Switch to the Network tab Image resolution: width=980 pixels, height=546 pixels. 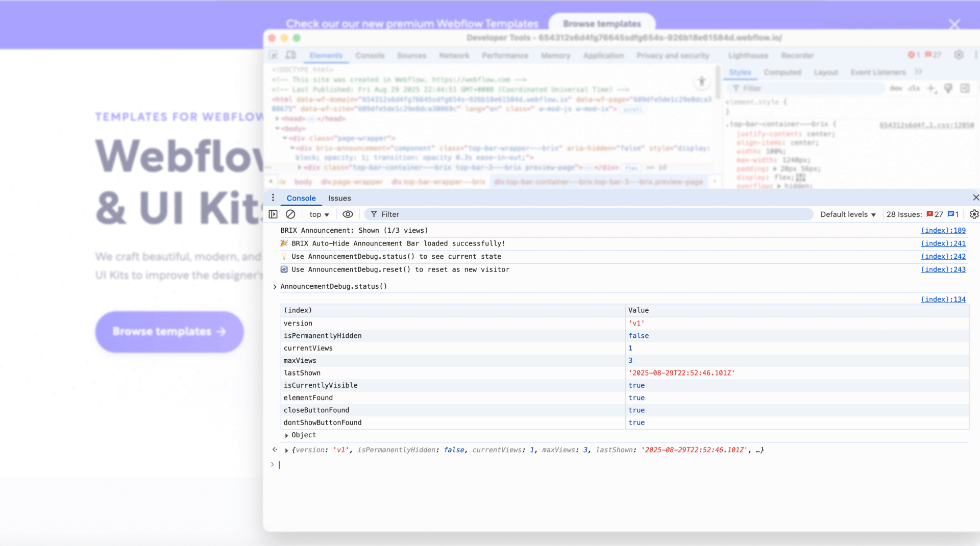coord(454,55)
